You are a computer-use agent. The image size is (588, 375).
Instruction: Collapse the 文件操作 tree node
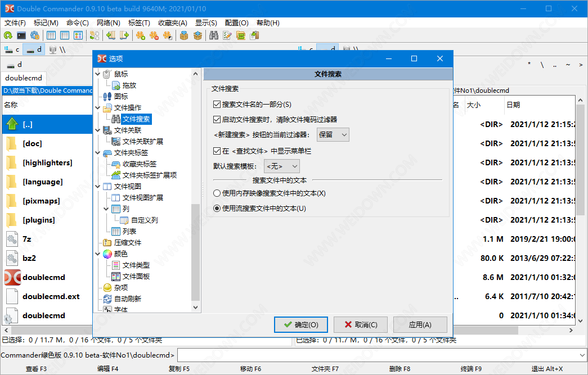[x=98, y=107]
